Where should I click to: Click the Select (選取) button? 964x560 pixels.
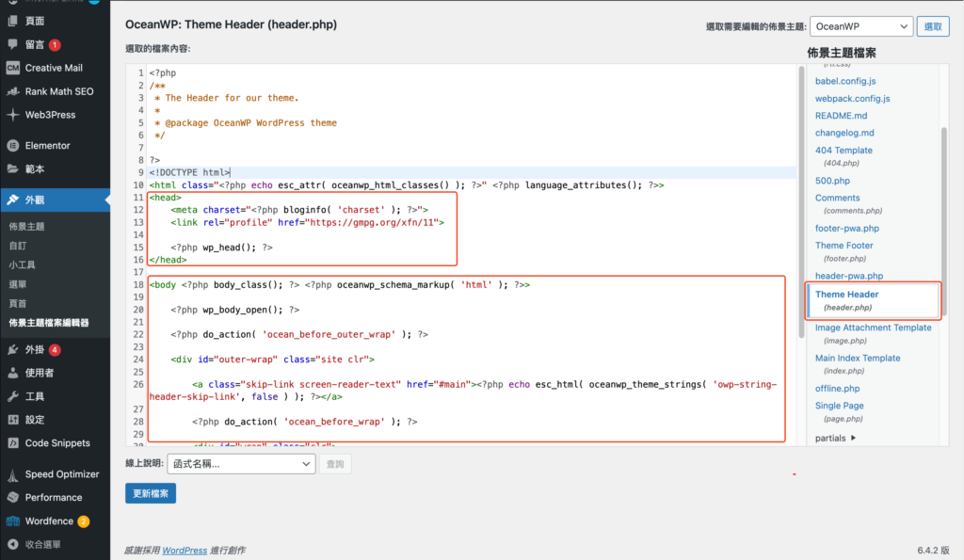point(933,26)
